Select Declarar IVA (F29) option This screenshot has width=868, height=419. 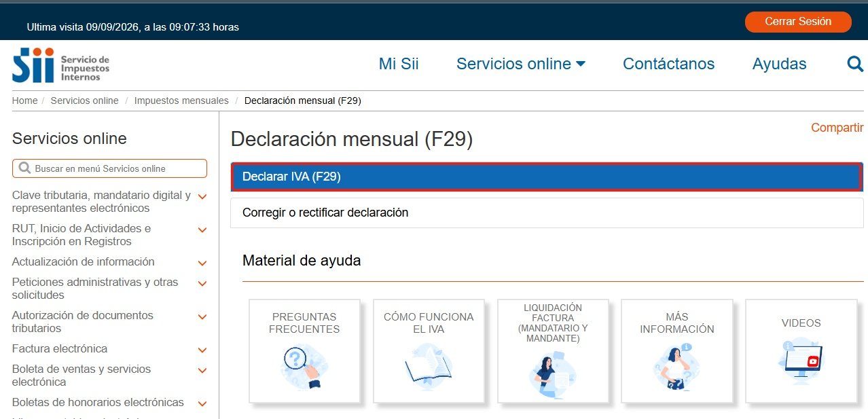tap(547, 177)
